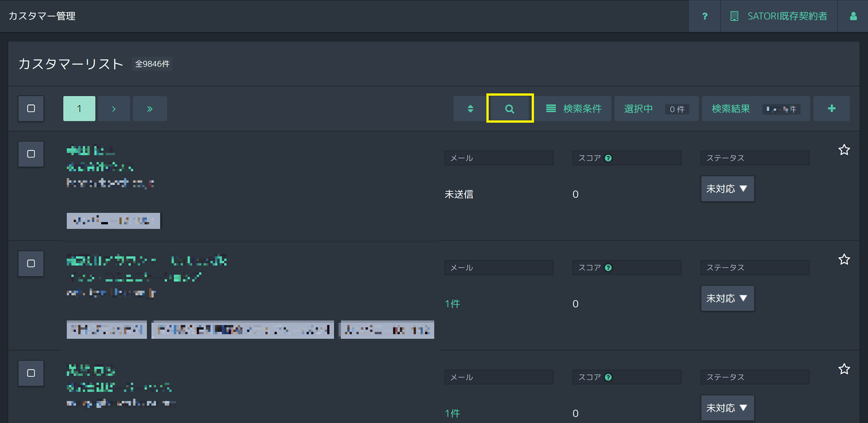This screenshot has width=868, height=423.
Task: Check the third customer row checkbox
Action: [x=31, y=373]
